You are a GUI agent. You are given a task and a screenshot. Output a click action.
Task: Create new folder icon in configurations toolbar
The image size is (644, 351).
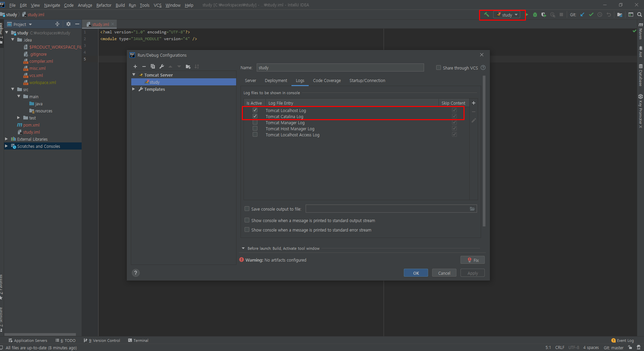click(188, 66)
